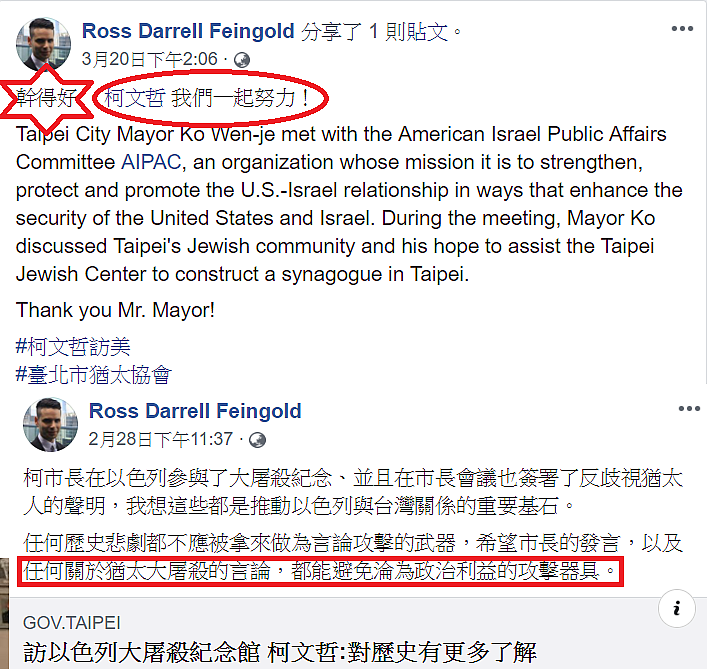Open the 2月28日下午11:37 timestamp link
Viewport: 707px width, 669px height.
tap(161, 440)
